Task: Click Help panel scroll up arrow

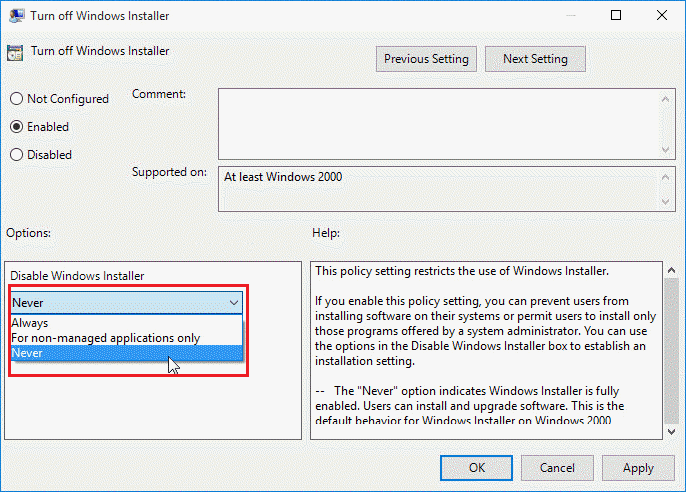Action: click(672, 270)
